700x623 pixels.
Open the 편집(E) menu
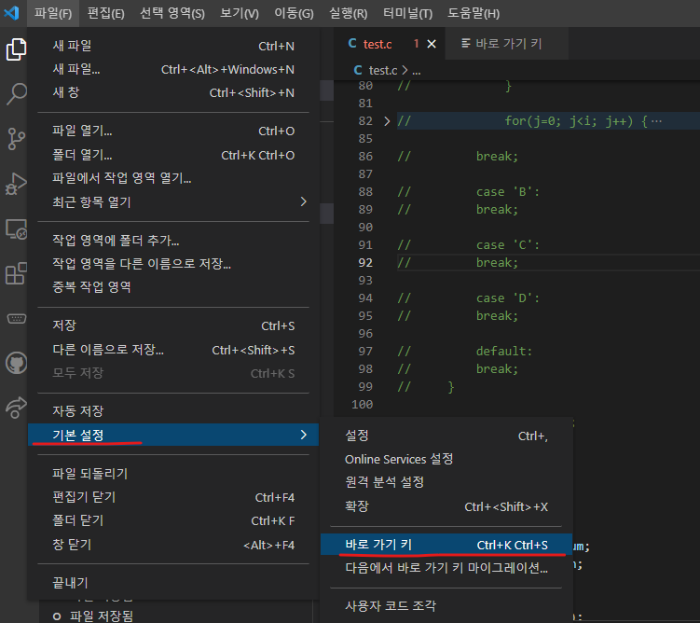coord(106,13)
